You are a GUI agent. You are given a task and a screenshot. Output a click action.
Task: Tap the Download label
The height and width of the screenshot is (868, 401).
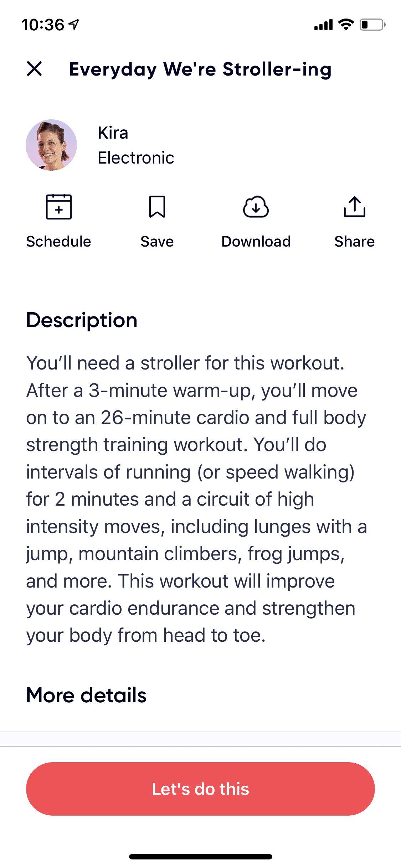point(256,242)
